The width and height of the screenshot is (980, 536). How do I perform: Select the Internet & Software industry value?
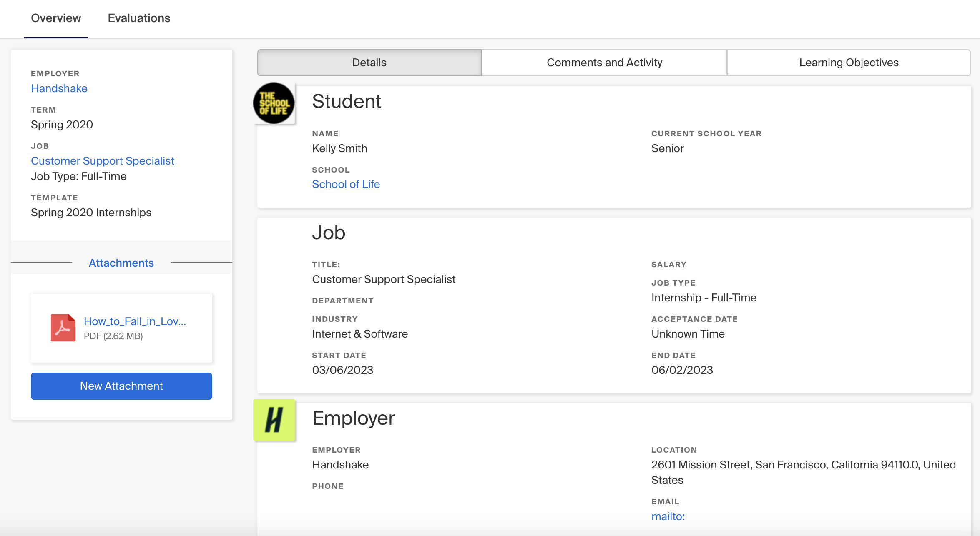(x=360, y=334)
